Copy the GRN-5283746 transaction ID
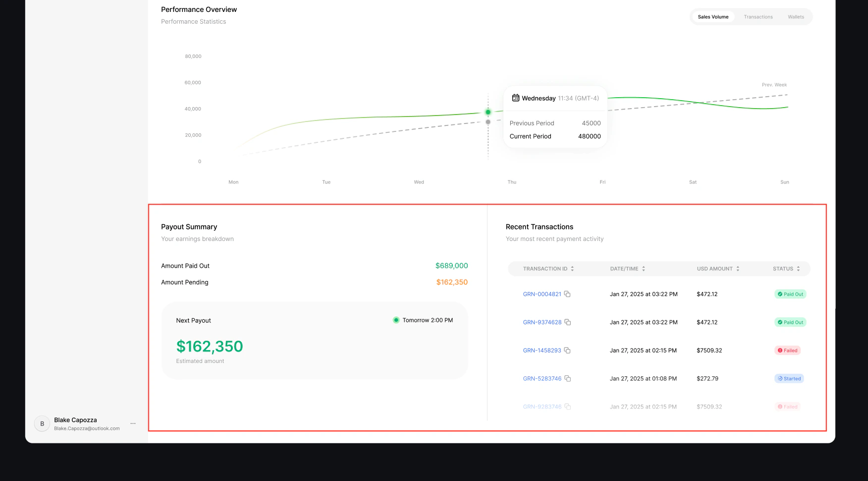The image size is (868, 481). (567, 378)
